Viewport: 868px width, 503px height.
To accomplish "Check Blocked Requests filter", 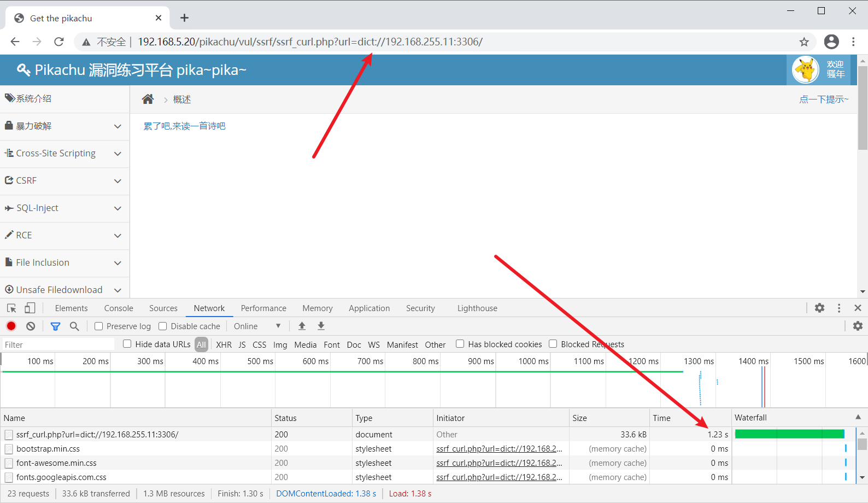I will point(553,344).
